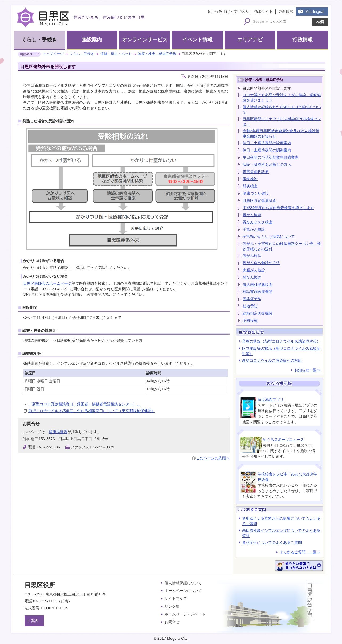Image resolution: width=342 pixels, height=644 pixels.
Task: Open the 携帯サイト link
Action: [x=263, y=11]
